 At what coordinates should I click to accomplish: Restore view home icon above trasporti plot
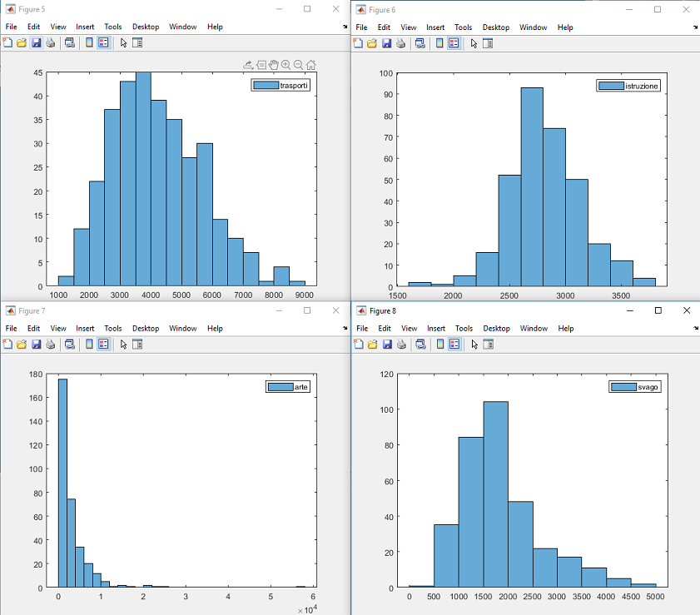[311, 65]
